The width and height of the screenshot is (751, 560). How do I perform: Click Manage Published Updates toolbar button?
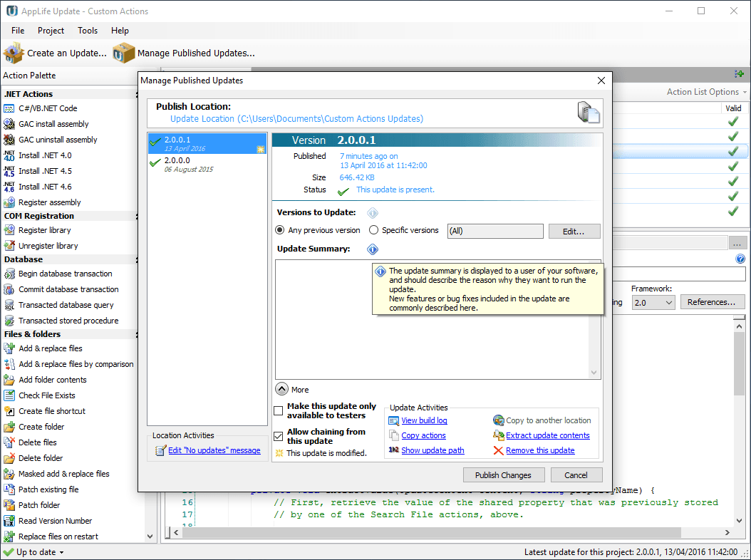pos(185,53)
